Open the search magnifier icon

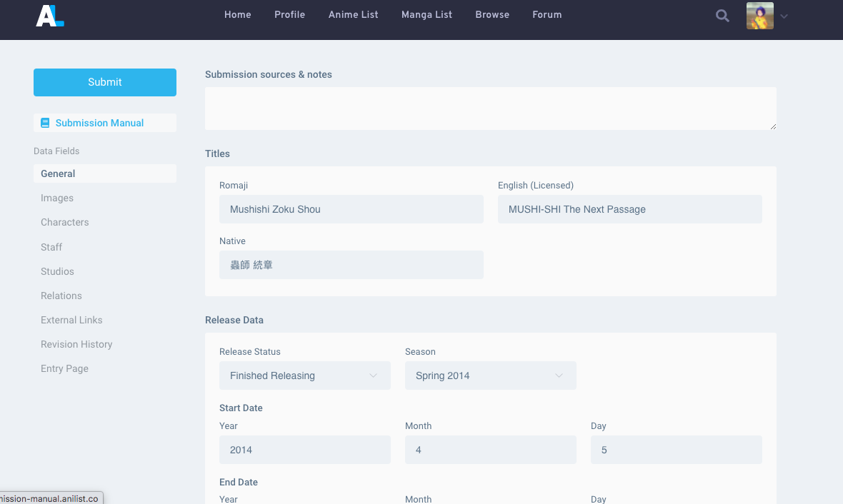tap(722, 16)
